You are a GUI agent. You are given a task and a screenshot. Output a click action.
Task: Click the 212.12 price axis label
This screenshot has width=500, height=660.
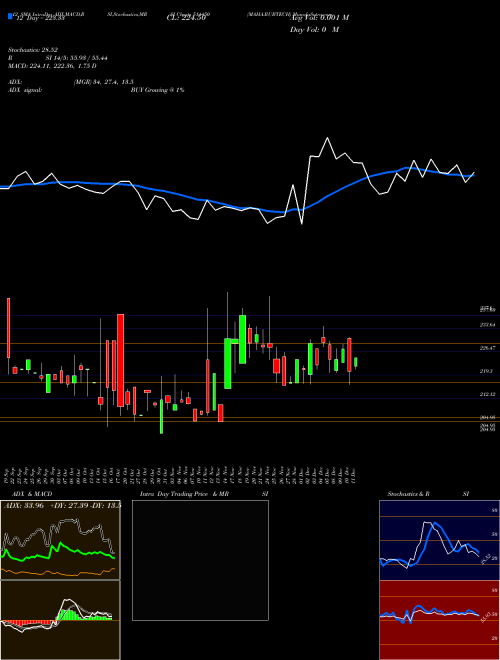[x=488, y=394]
